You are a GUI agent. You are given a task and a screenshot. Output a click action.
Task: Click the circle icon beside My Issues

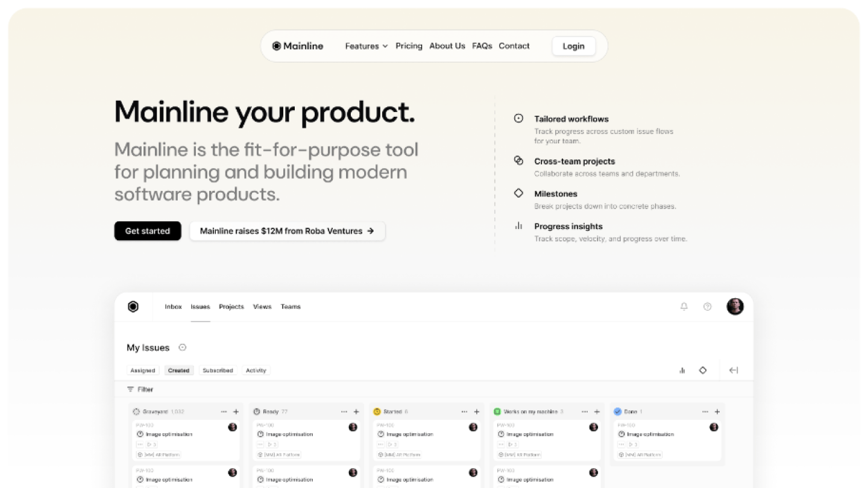point(183,348)
